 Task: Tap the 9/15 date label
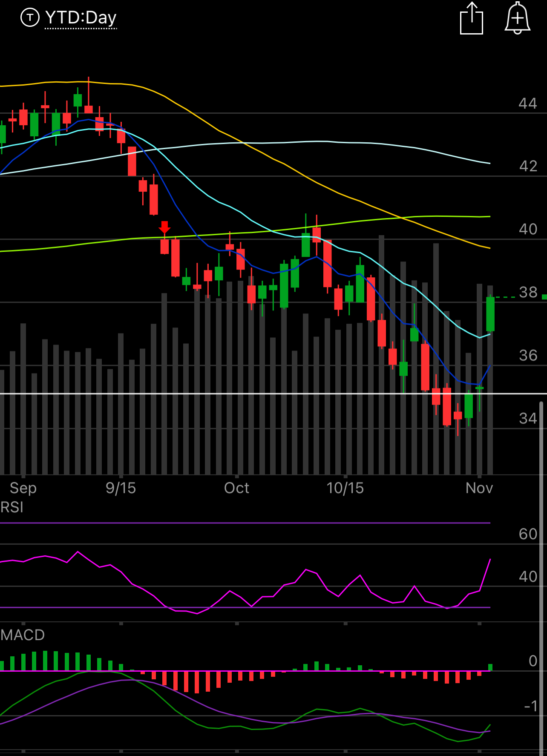click(121, 488)
